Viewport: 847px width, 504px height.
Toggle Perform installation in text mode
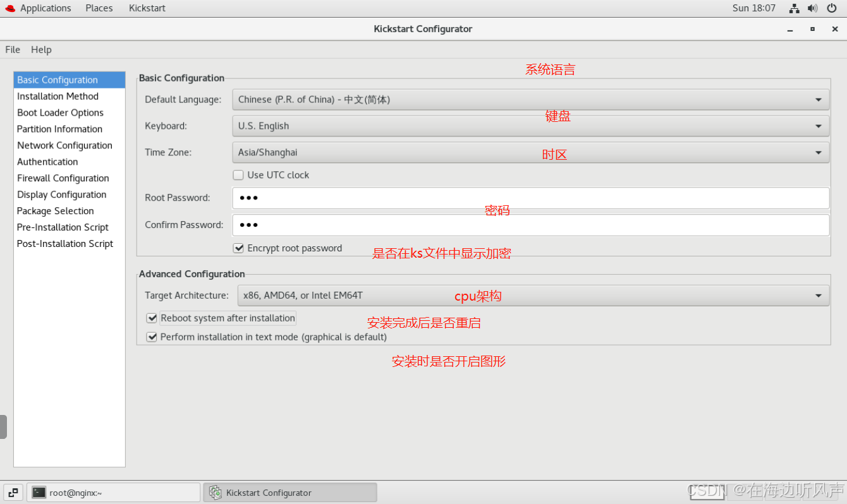(152, 337)
